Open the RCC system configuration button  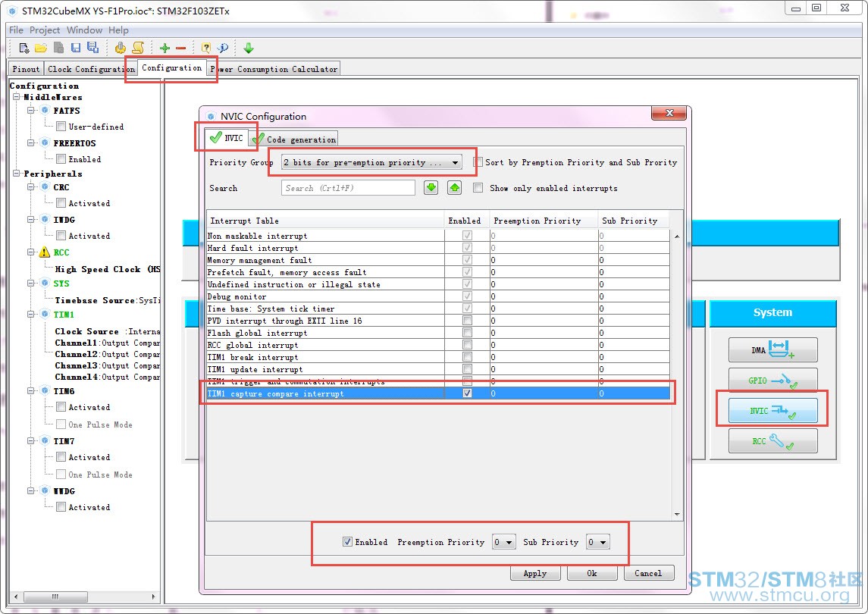tap(772, 441)
